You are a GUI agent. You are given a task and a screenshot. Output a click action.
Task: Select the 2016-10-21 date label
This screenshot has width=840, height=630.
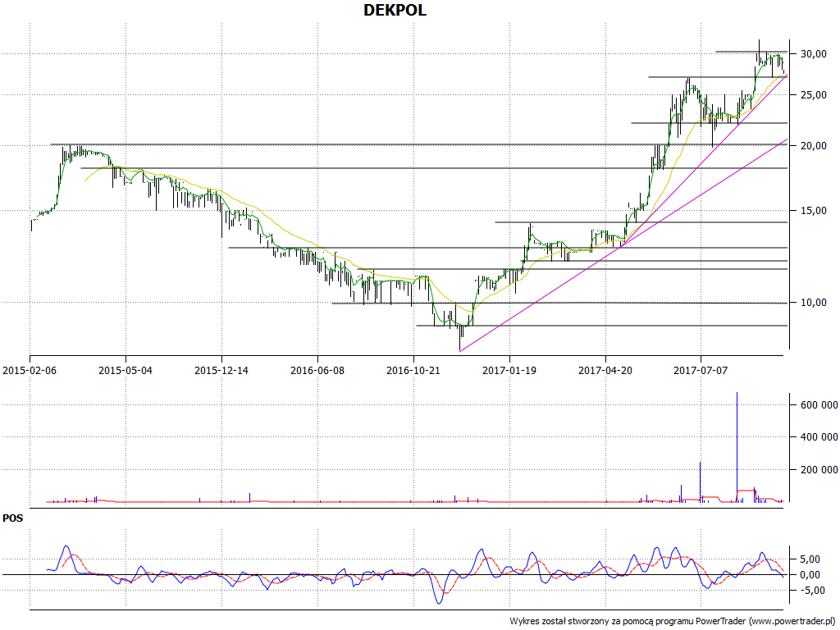413,370
